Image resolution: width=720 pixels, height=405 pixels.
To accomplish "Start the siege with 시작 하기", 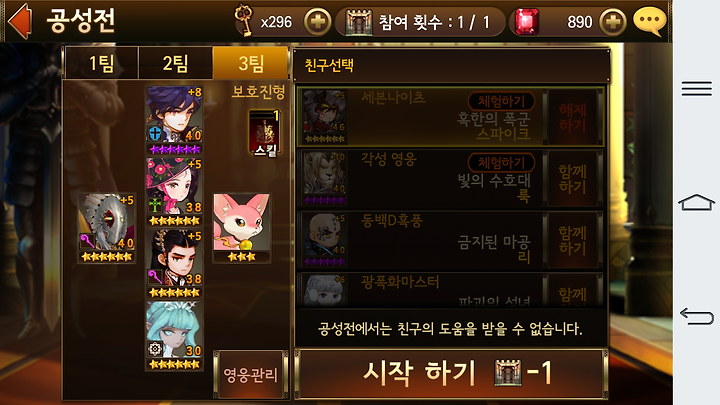I will pyautogui.click(x=452, y=373).
